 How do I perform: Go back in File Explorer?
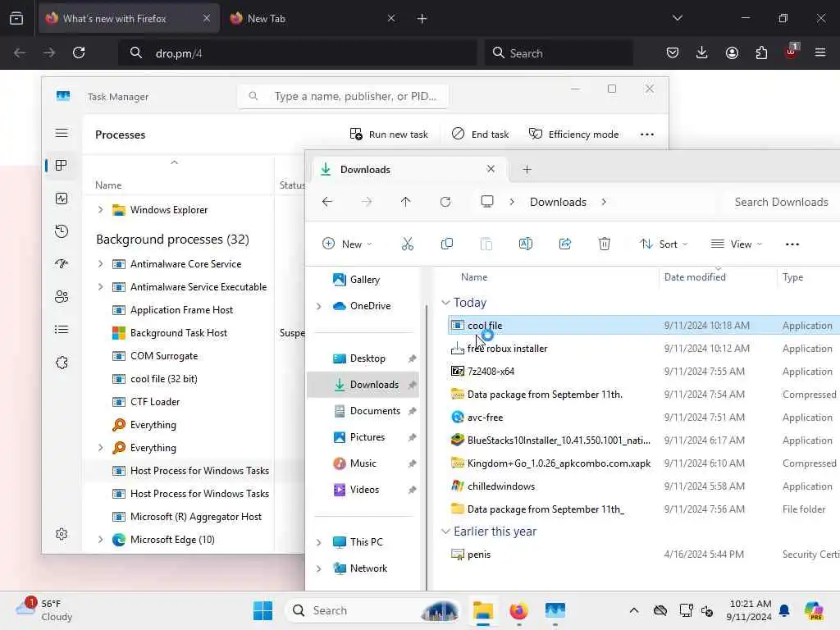pos(327,202)
